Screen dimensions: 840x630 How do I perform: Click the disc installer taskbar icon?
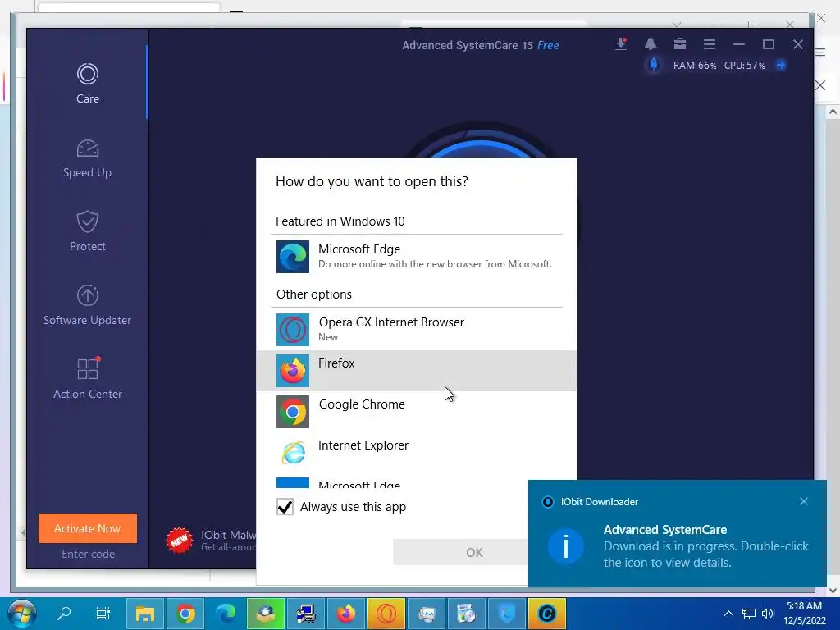466,614
